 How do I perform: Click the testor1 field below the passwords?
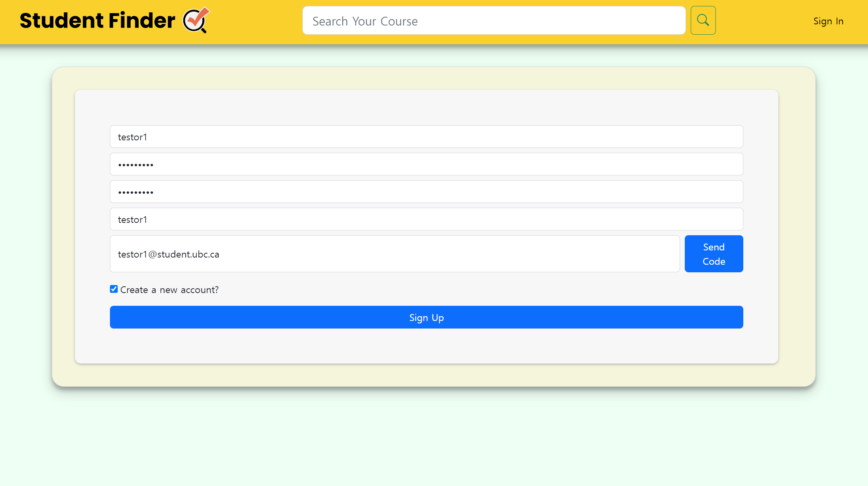(x=426, y=219)
